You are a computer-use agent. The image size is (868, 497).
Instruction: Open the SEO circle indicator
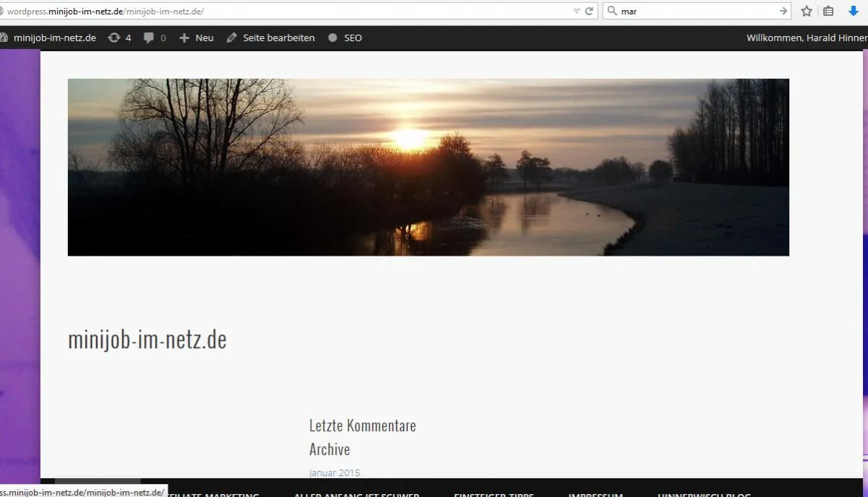click(332, 38)
